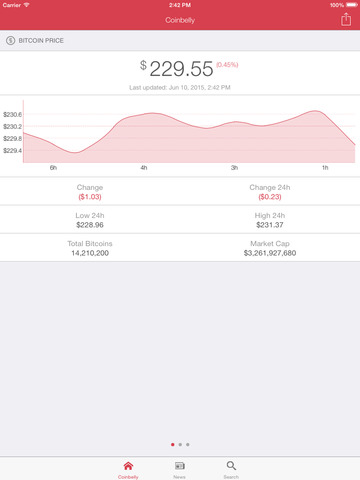Select the first red page dot
The image size is (360, 480).
tap(172, 444)
